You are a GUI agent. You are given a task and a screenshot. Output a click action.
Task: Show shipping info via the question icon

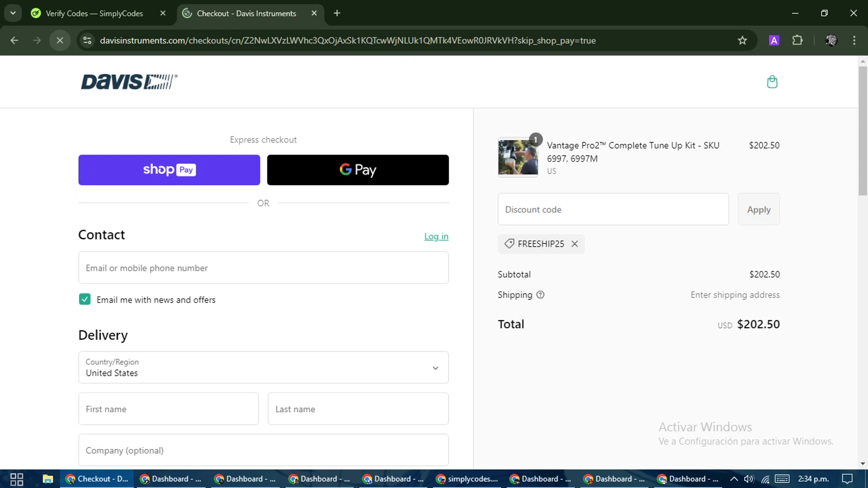pyautogui.click(x=540, y=295)
